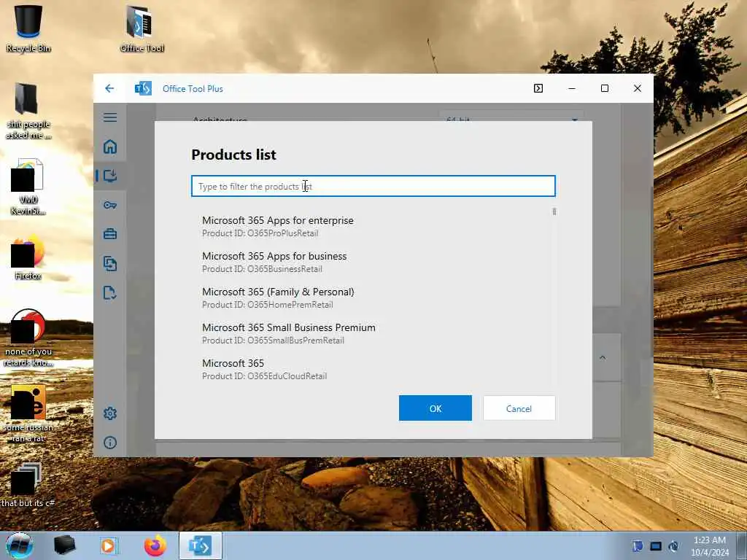
Task: Click the taskbar clock showing 1:23 AM
Action: tap(709, 545)
